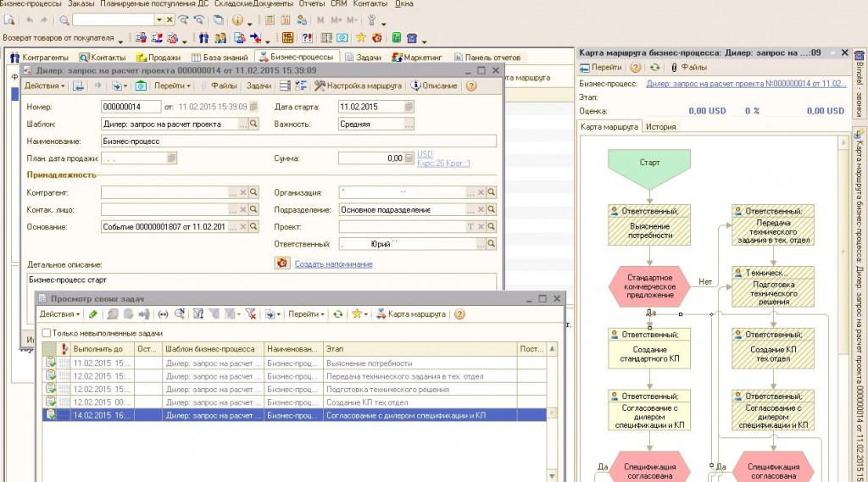
Task: Click magnifier icon next to Ответственный field
Action: pyautogui.click(x=491, y=244)
